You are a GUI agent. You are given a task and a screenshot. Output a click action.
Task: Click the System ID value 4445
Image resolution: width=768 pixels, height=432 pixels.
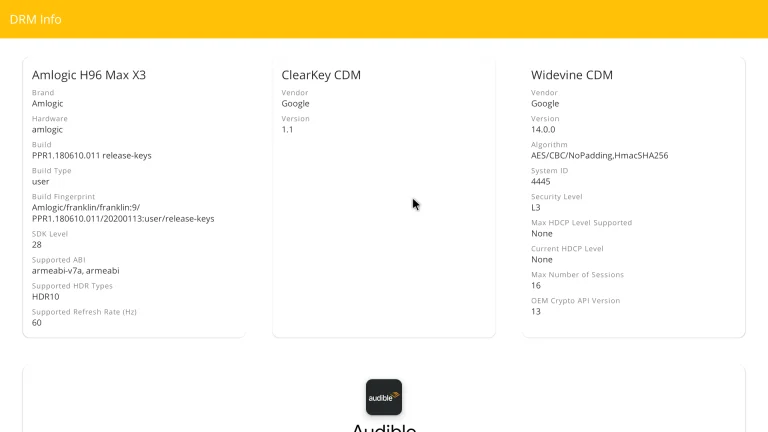tap(541, 181)
